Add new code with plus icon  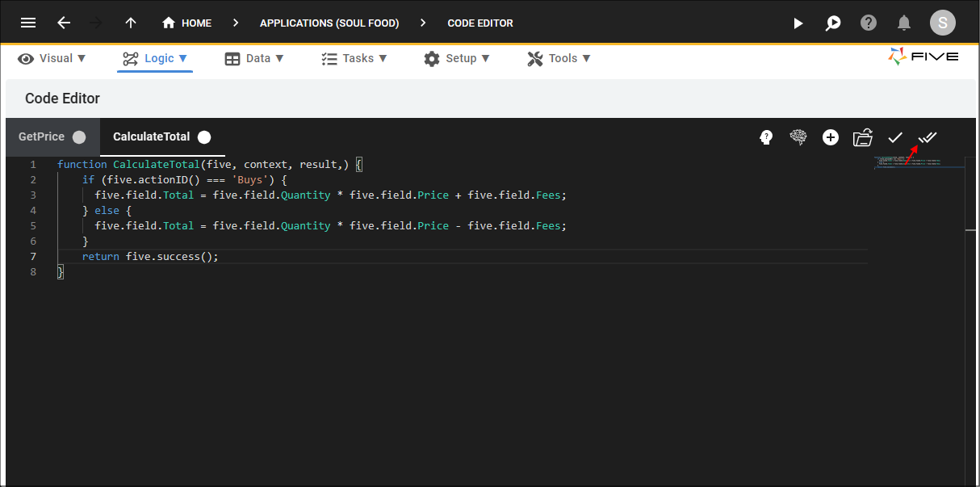(831, 137)
